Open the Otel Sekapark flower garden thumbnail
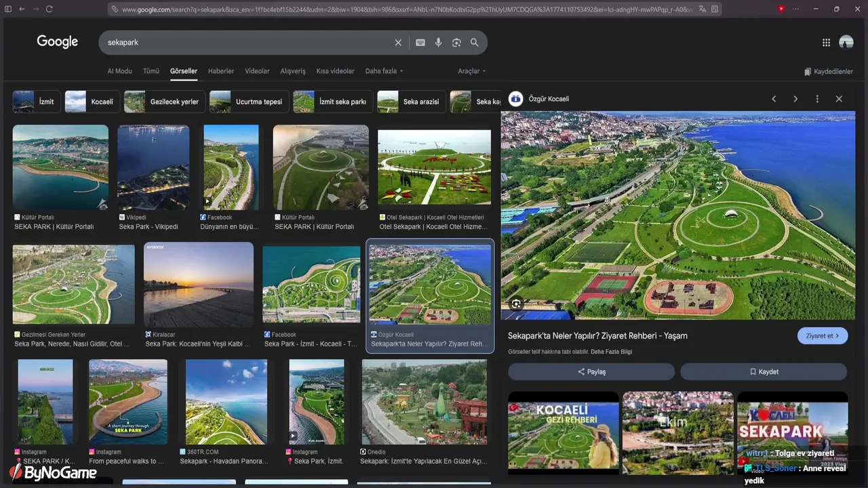Image resolution: width=868 pixels, height=488 pixels. point(434,167)
